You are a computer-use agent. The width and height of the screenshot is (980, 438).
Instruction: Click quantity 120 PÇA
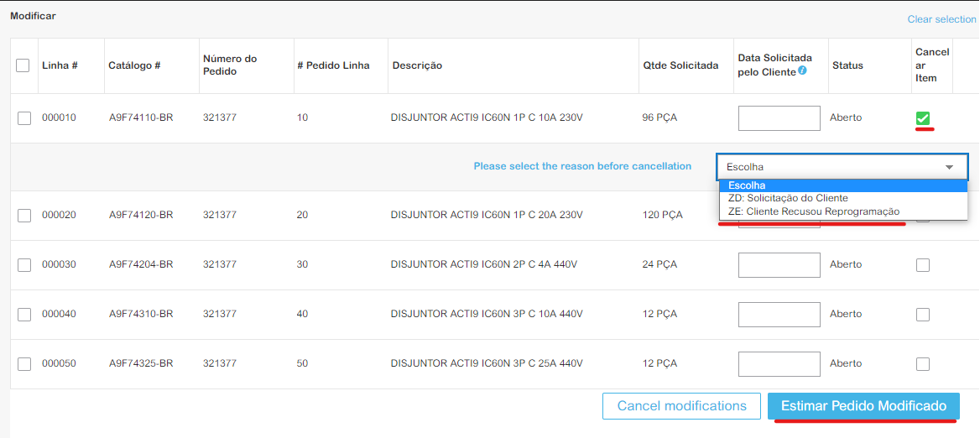tap(663, 215)
